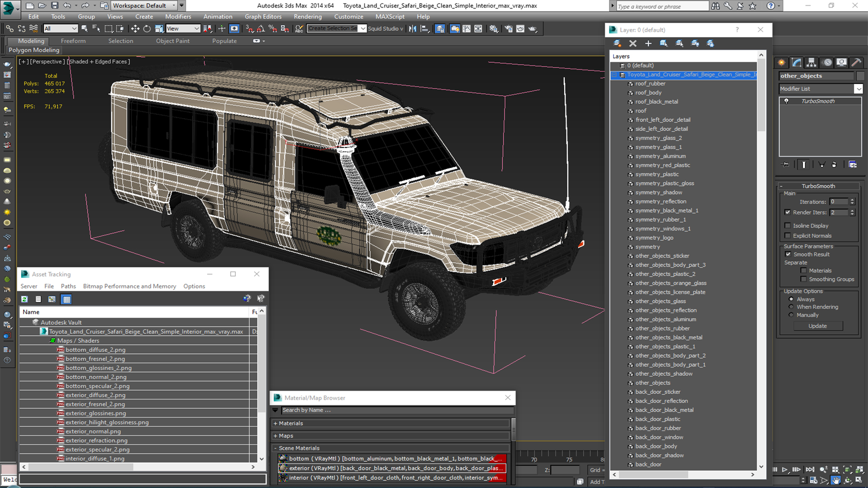Click the Polygon Modeling panel button
The width and height of the screenshot is (868, 488).
coord(34,50)
